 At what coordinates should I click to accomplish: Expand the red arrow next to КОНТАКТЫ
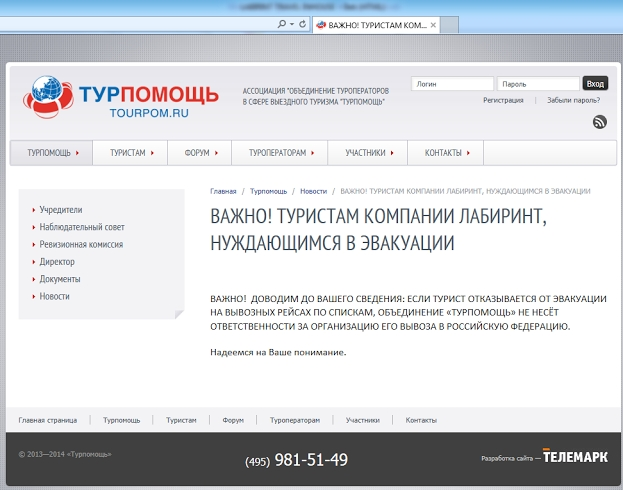click(468, 153)
